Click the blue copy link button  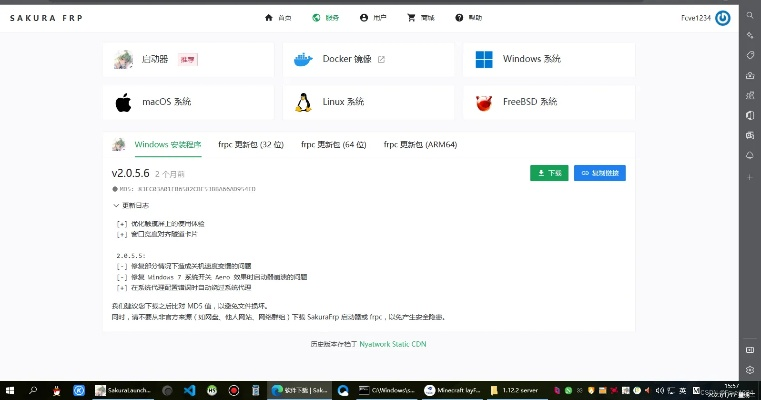coord(600,173)
